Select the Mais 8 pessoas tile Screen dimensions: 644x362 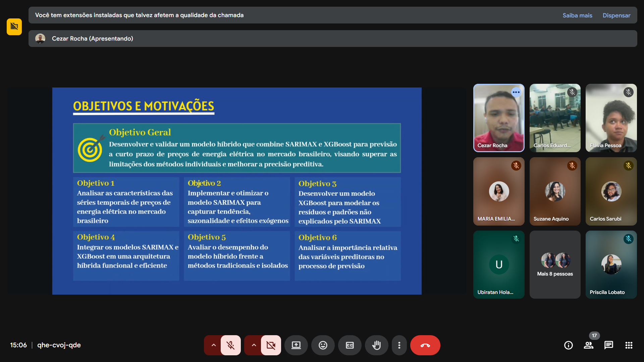pos(555,264)
